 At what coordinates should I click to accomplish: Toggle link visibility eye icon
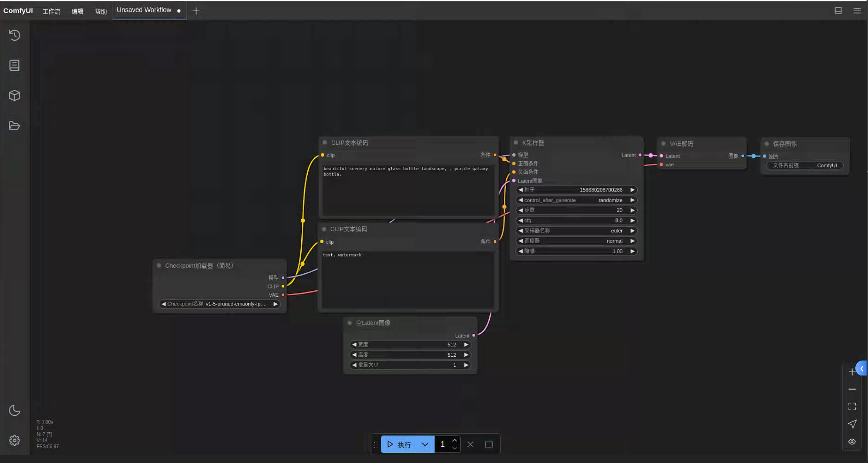pos(852,441)
